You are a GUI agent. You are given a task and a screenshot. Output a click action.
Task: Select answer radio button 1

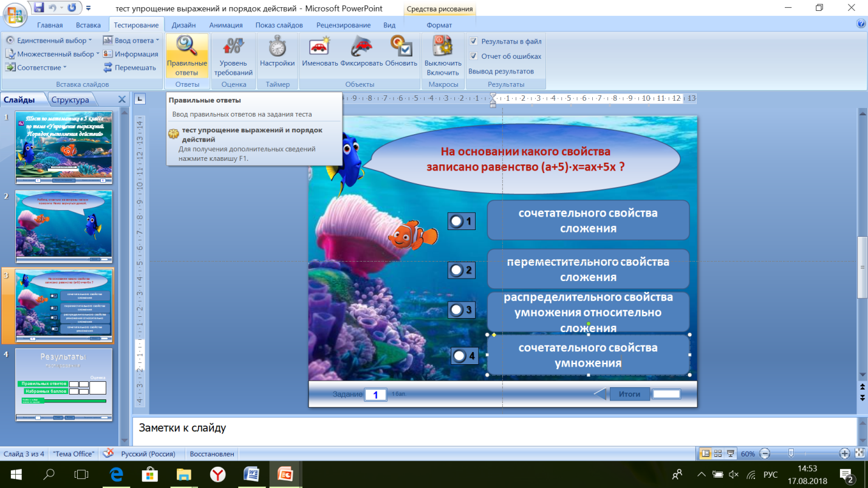pyautogui.click(x=456, y=222)
